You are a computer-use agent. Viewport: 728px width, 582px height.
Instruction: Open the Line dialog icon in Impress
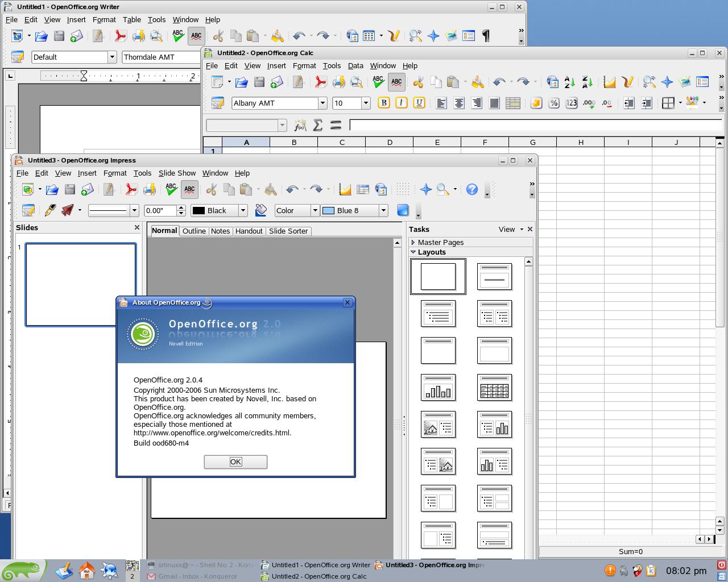[x=50, y=210]
